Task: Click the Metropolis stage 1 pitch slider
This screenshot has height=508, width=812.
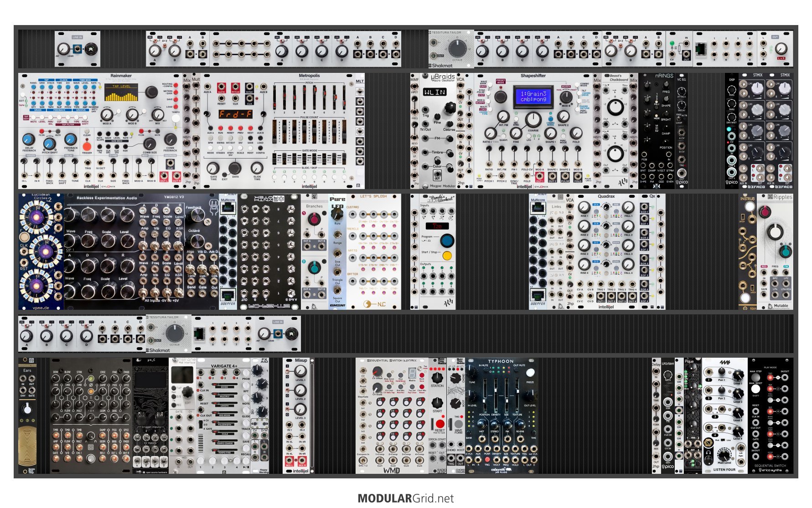Action: 275,97
